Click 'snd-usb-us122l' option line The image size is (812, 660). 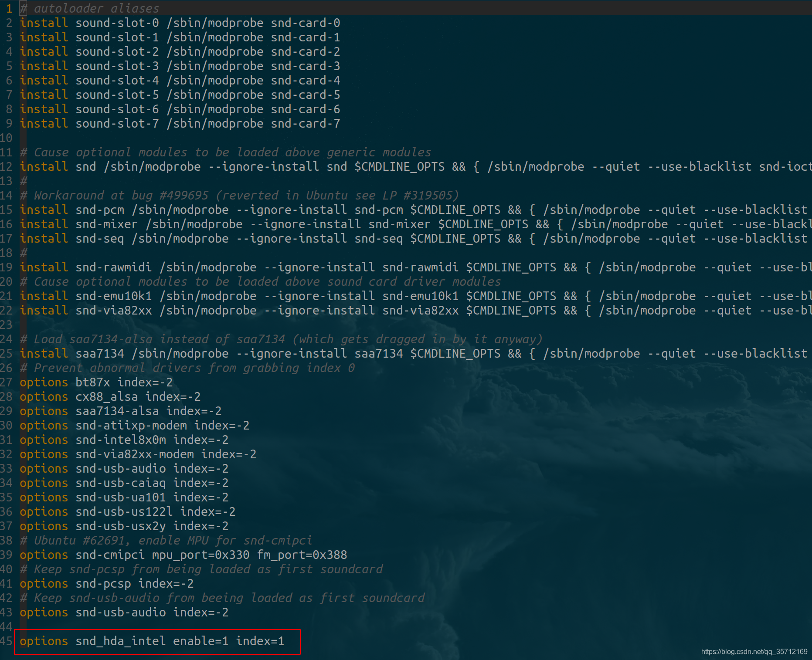pos(128,511)
